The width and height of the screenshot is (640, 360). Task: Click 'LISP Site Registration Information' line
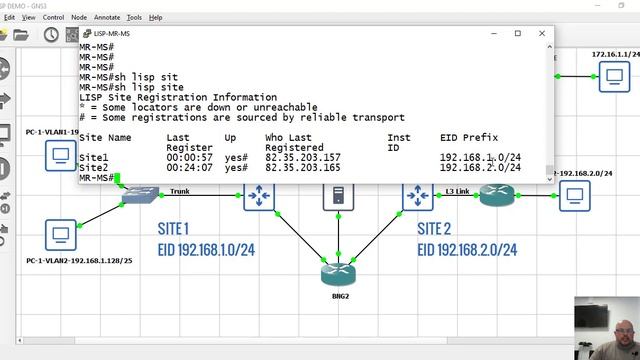(x=178, y=98)
